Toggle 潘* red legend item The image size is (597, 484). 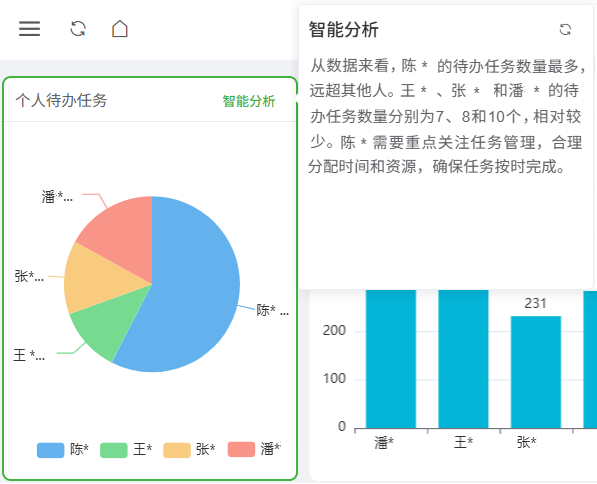click(x=254, y=449)
